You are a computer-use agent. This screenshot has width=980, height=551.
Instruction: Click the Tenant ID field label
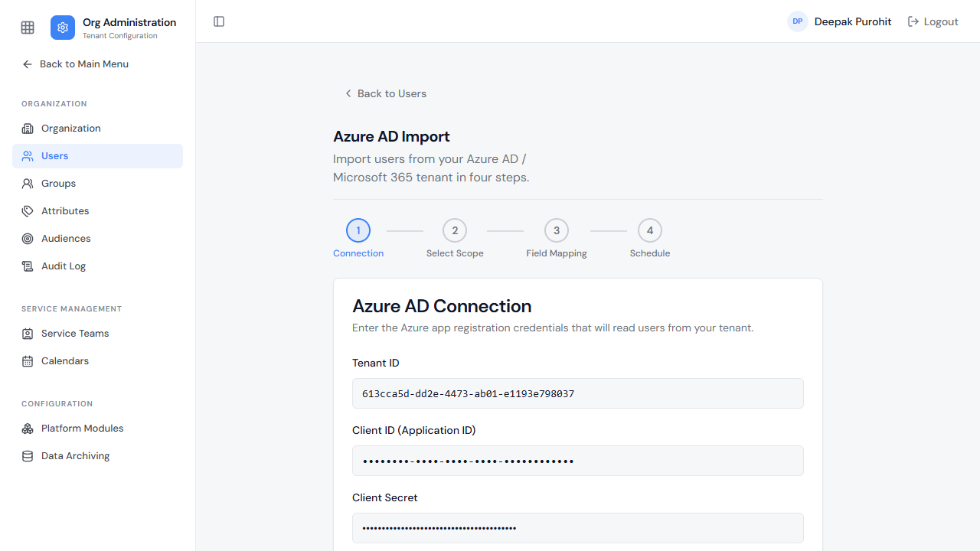tap(376, 363)
